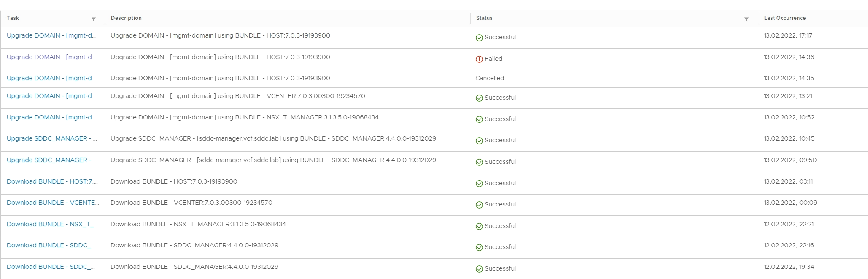Open the Download BUNDLE - NSX_T task link
Screen dimensions: 868x279
click(x=52, y=224)
